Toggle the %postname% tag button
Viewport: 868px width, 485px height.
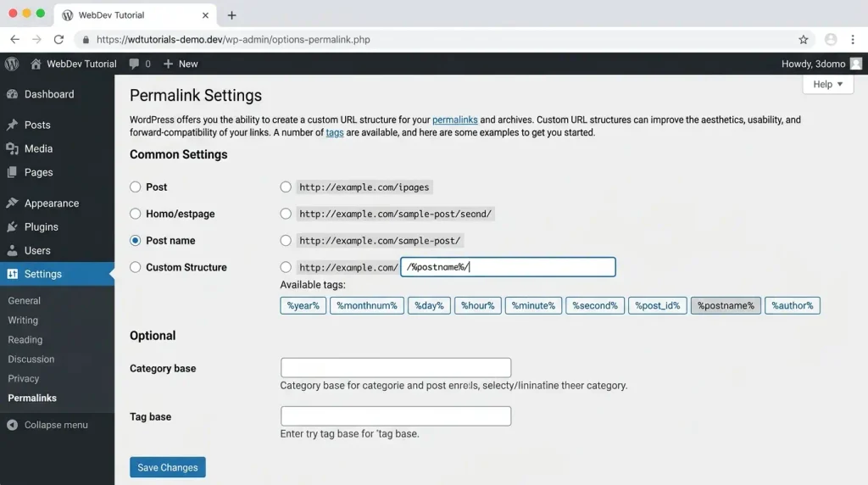coord(726,305)
